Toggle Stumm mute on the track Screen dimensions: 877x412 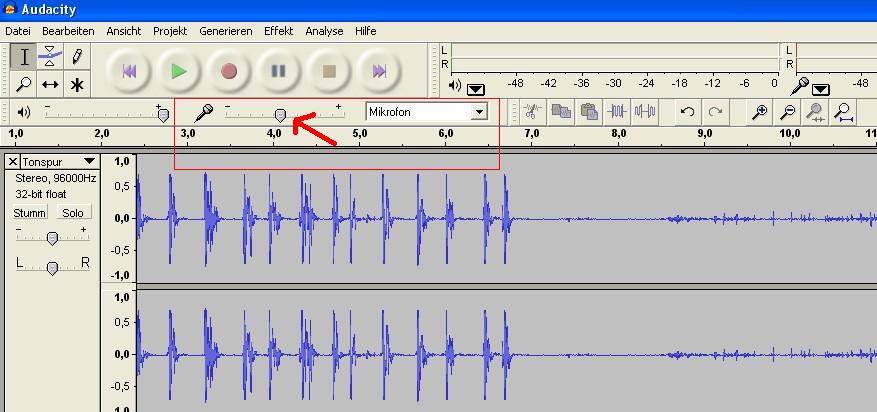[x=30, y=213]
